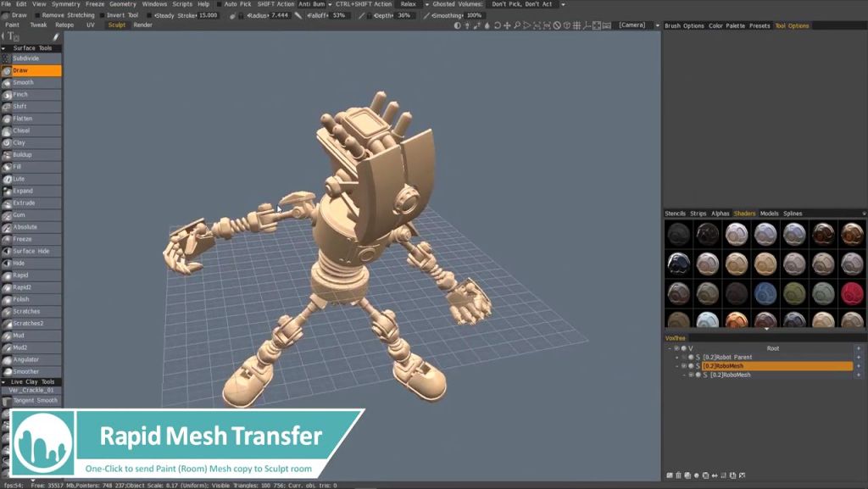Select the Mud2 brush tool
The height and width of the screenshot is (489, 868).
31,347
